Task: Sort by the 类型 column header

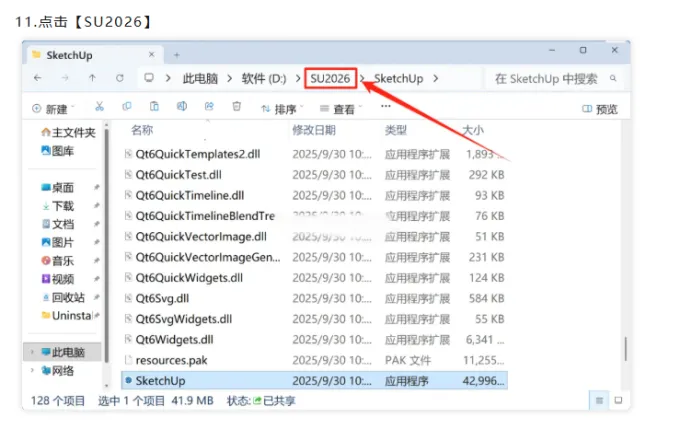Action: click(395, 130)
